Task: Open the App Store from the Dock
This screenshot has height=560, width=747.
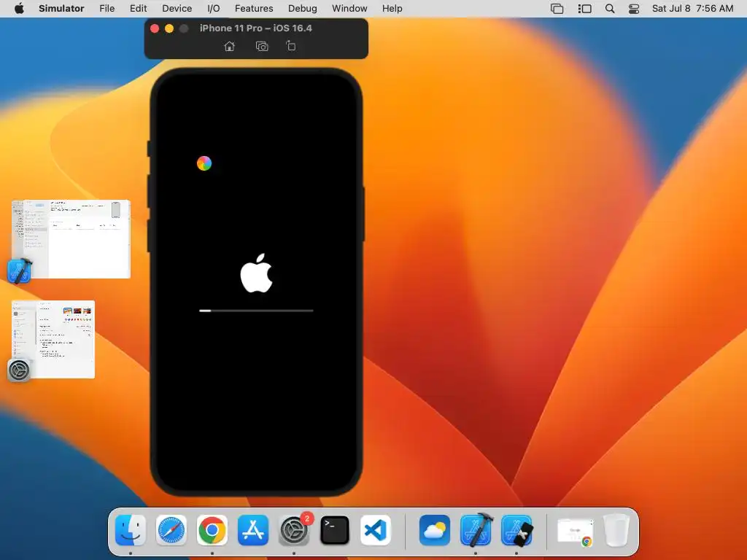Action: click(x=253, y=530)
